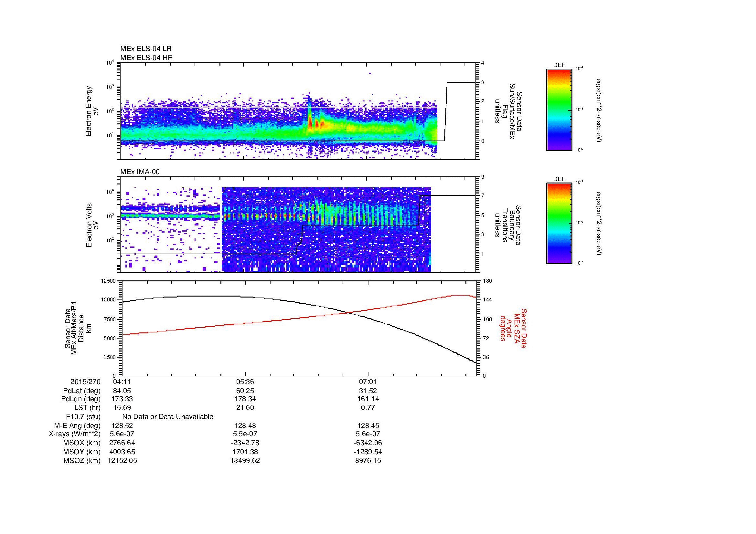
Task: Click the boundary transition step to 7
Action: (x=420, y=211)
